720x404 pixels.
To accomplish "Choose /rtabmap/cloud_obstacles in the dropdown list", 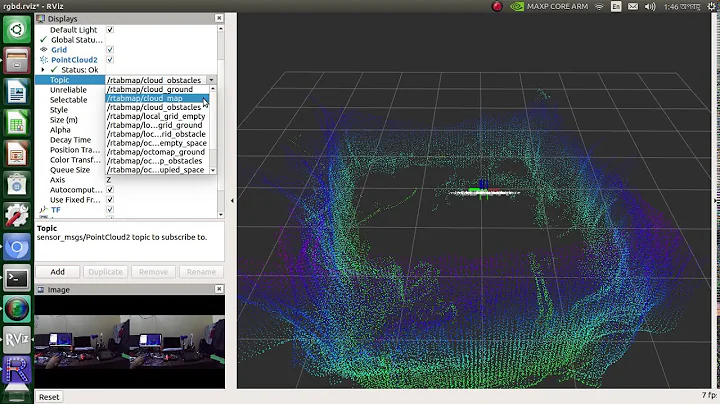I will tap(157, 107).
